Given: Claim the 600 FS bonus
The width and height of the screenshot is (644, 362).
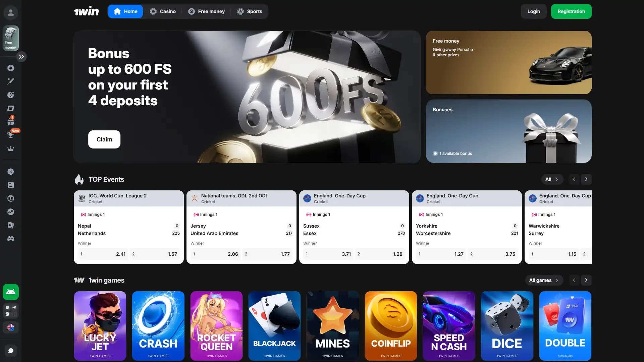Looking at the screenshot, I should pyautogui.click(x=104, y=139).
